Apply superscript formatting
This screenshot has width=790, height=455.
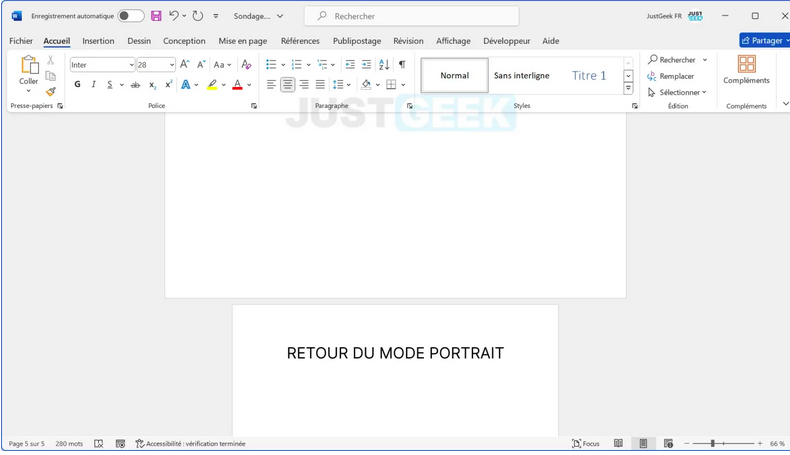[169, 85]
